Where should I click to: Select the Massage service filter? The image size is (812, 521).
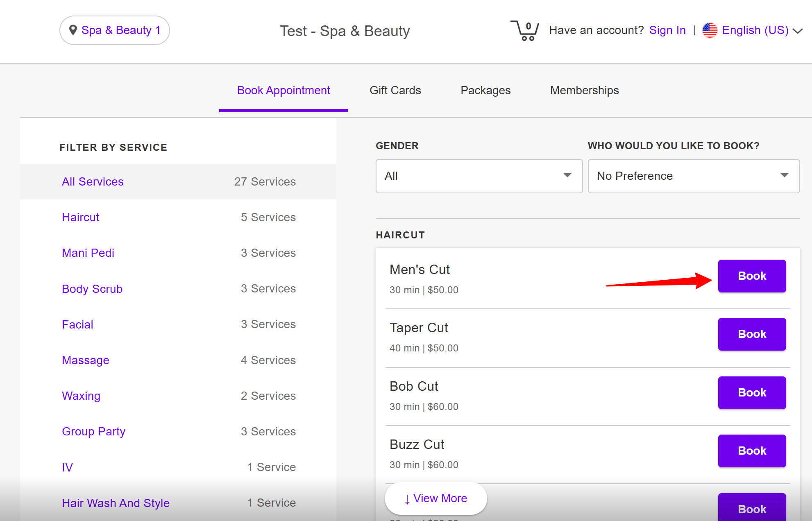86,360
